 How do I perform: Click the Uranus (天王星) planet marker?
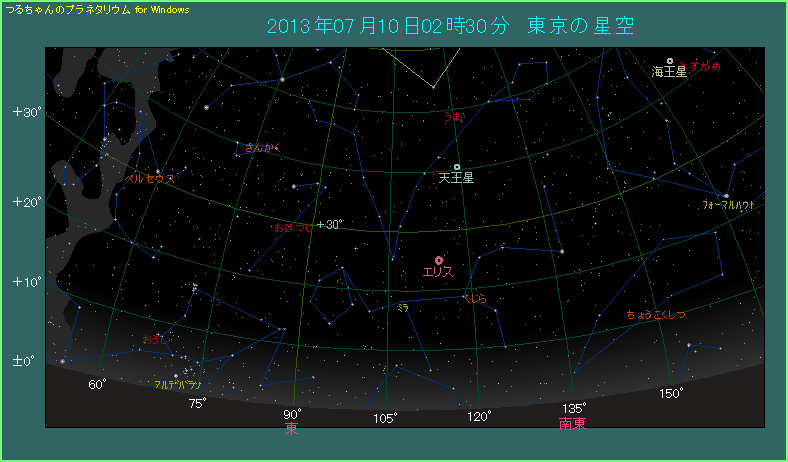(x=457, y=167)
